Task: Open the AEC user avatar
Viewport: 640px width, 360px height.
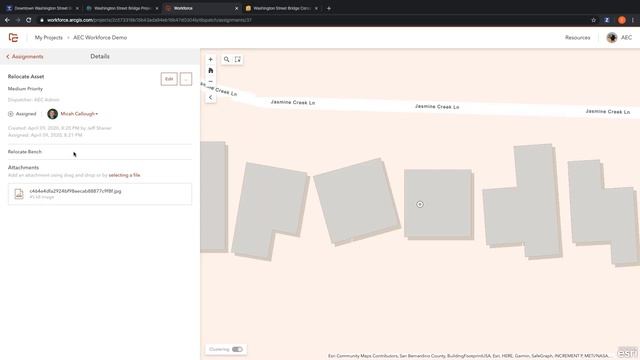Action: [611, 38]
